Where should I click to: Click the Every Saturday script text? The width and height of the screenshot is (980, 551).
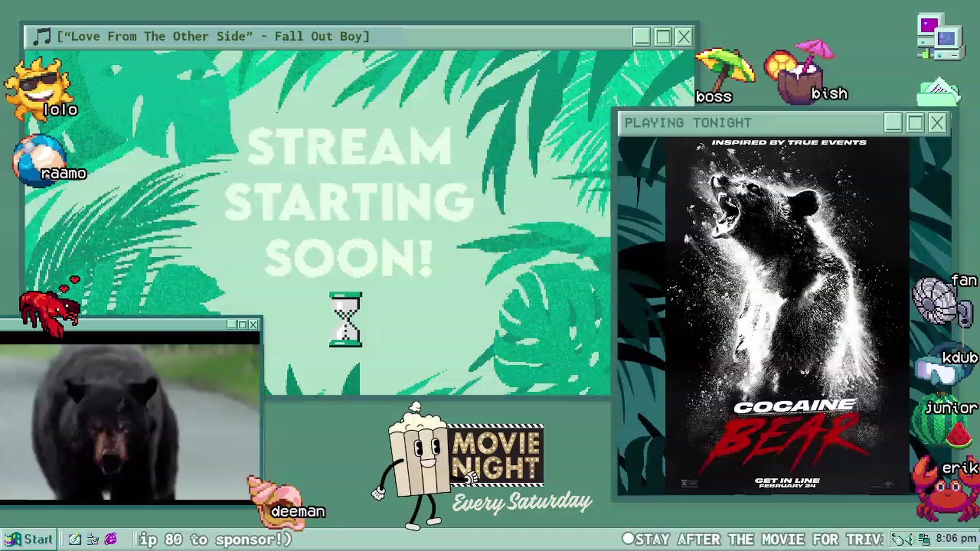tap(522, 503)
